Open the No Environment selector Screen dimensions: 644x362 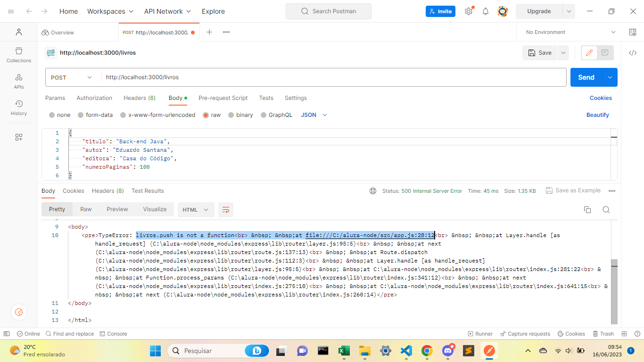click(x=570, y=32)
